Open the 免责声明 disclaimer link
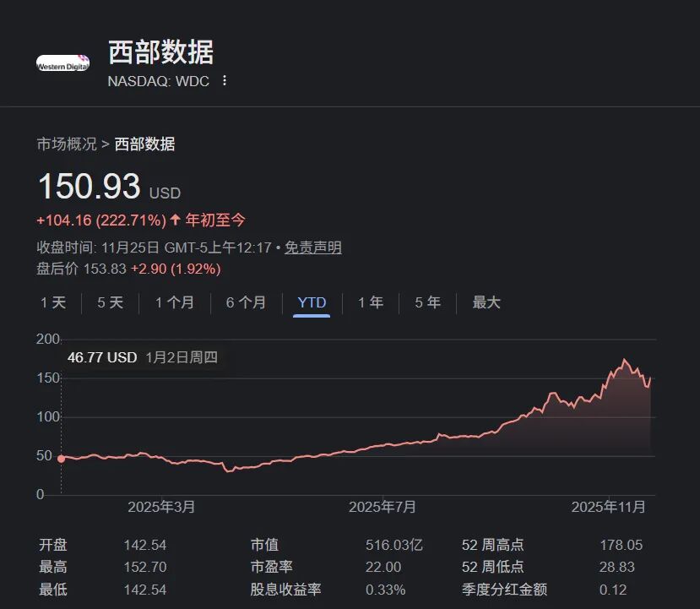 313,247
